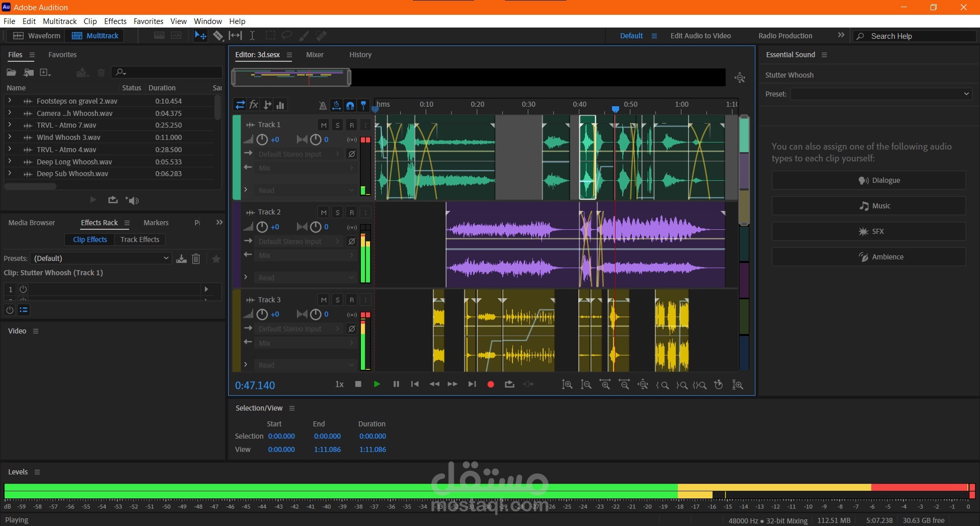The height and width of the screenshot is (526, 980).
Task: Open the Multitrack menu
Action: pyautogui.click(x=60, y=21)
